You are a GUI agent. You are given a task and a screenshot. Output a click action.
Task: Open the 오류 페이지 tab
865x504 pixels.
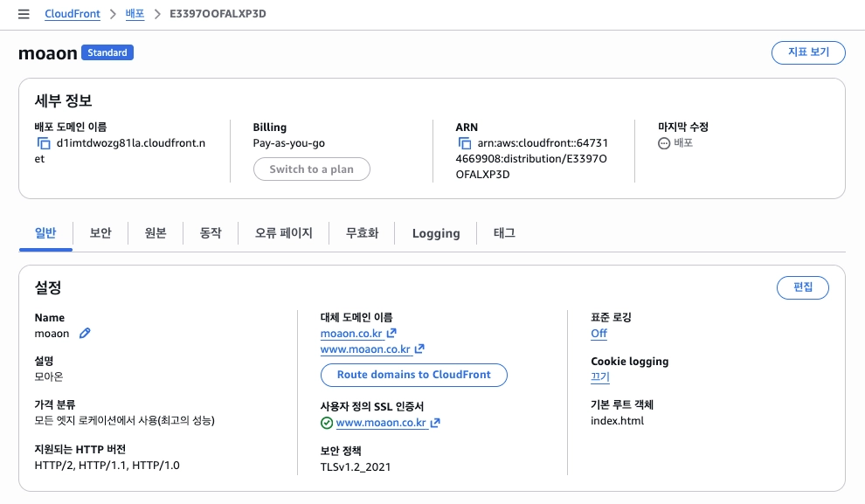(x=284, y=233)
